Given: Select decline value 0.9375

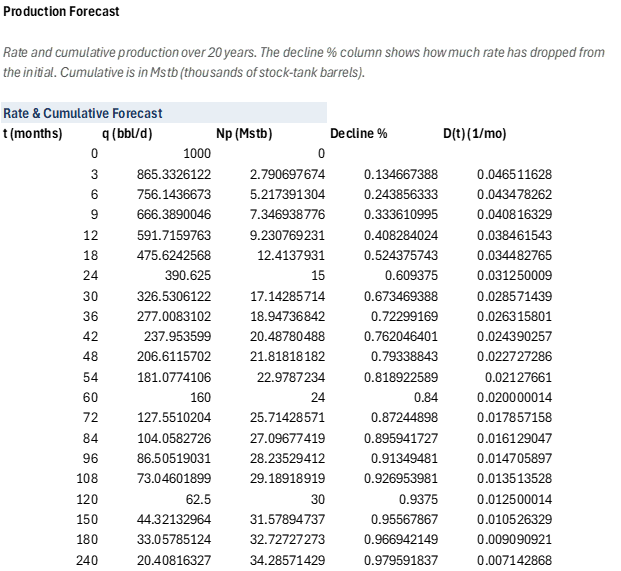Looking at the screenshot, I should click(x=418, y=499).
